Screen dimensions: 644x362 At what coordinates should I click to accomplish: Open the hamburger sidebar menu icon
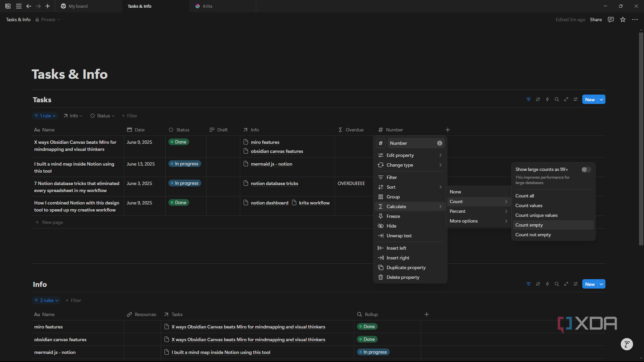(18, 6)
